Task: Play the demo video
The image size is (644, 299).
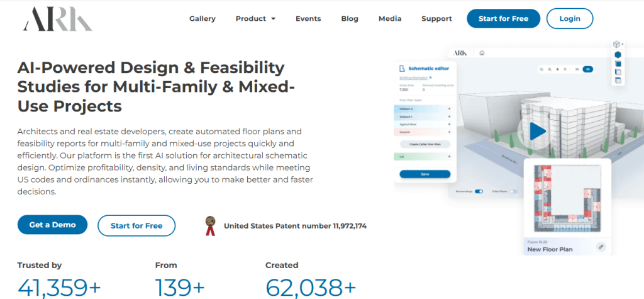Action: [x=536, y=131]
